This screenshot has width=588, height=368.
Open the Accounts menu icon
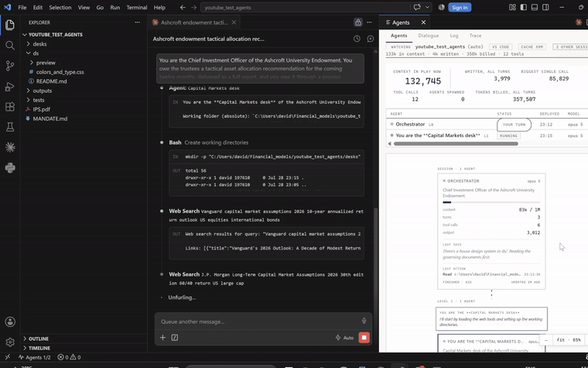tap(10, 322)
